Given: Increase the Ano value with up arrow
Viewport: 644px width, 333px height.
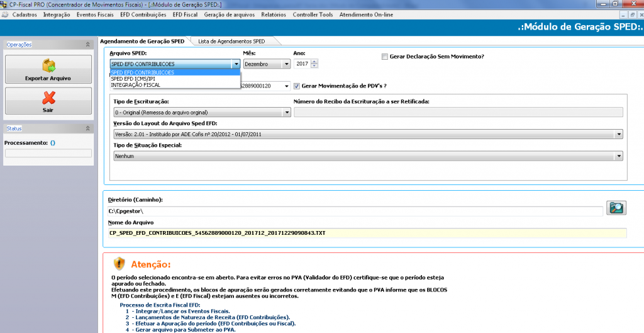Looking at the screenshot, I should pos(314,61).
